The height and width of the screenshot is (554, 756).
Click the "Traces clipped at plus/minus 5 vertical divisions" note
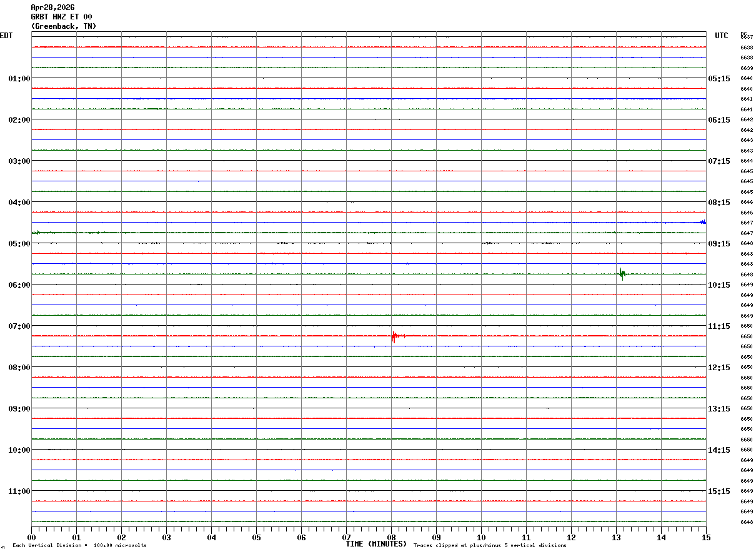click(490, 546)
